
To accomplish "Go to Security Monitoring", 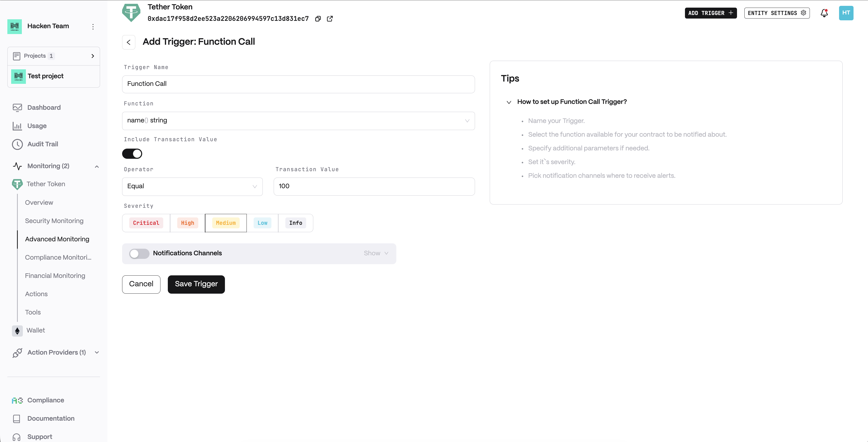I will [x=54, y=221].
